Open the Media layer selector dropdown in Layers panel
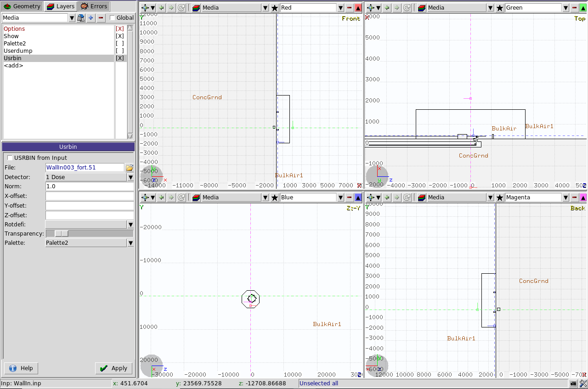 [72, 17]
